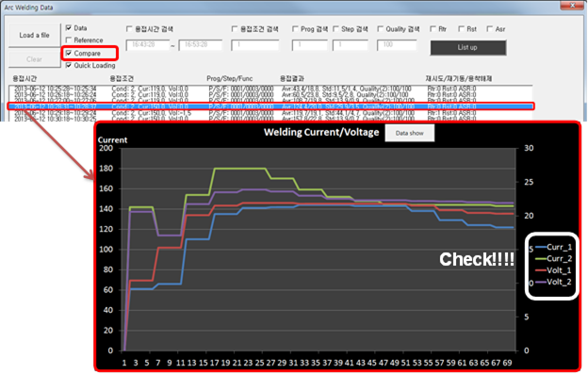This screenshot has width=588, height=374.
Task: Tick the Rtr filter checkbox
Action: 433,29
